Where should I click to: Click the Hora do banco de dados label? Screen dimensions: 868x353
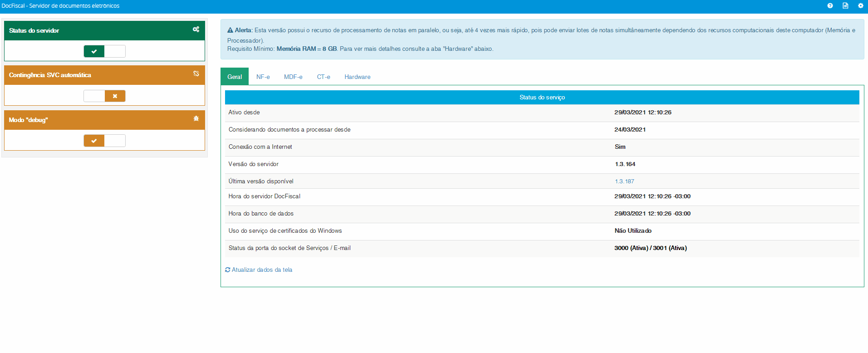click(x=261, y=214)
